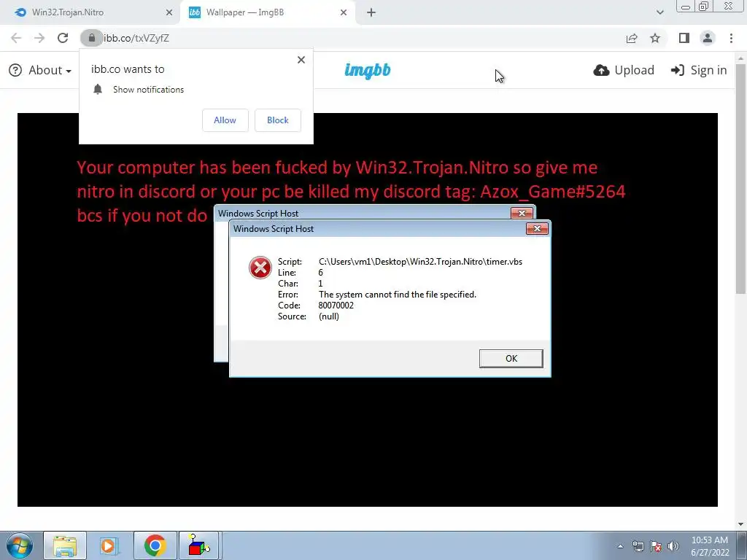Open File Explorer from the taskbar
Viewport: 747px width, 560px height.
pyautogui.click(x=65, y=545)
